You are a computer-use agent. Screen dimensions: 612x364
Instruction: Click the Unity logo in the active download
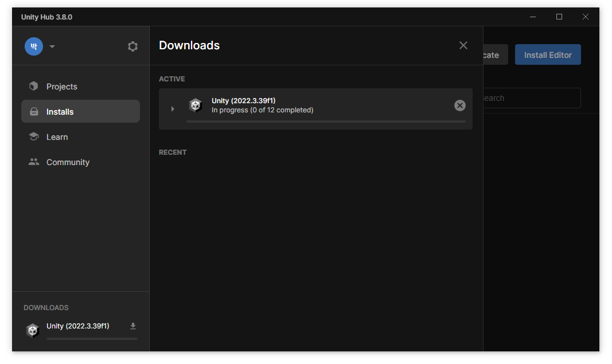[x=195, y=105]
